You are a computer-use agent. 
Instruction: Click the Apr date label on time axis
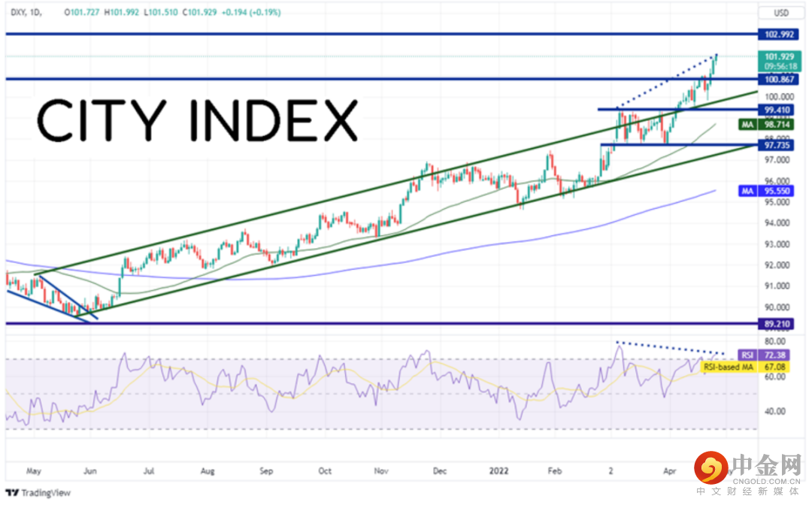coord(670,471)
